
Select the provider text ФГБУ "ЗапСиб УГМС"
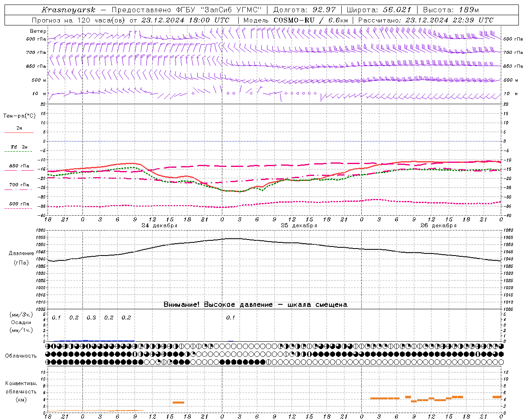(218, 10)
